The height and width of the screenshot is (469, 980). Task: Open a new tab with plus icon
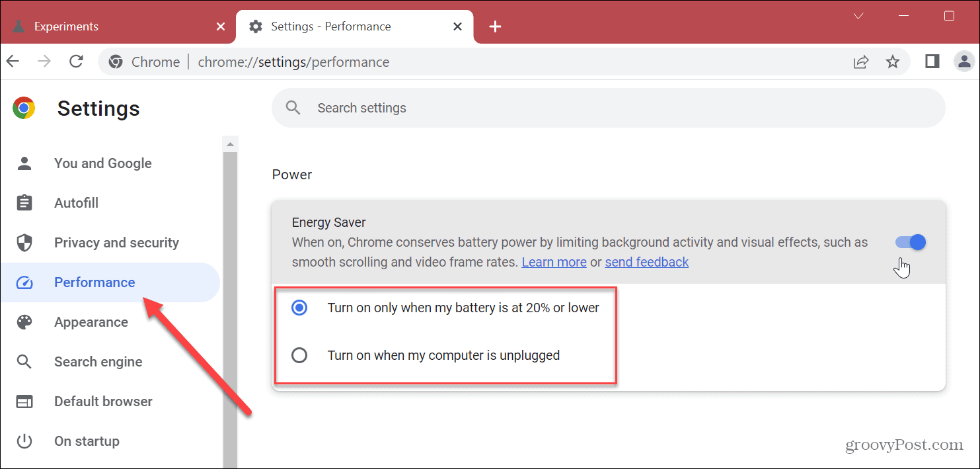point(495,26)
